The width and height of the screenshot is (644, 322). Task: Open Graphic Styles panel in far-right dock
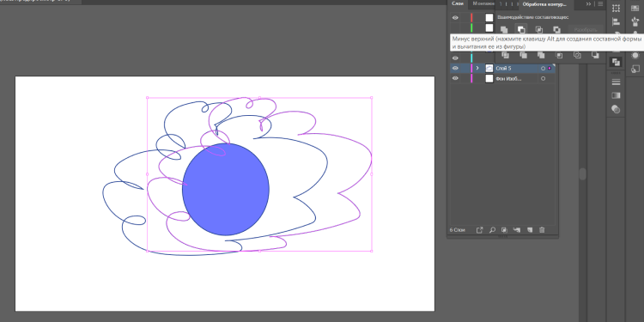(635, 69)
